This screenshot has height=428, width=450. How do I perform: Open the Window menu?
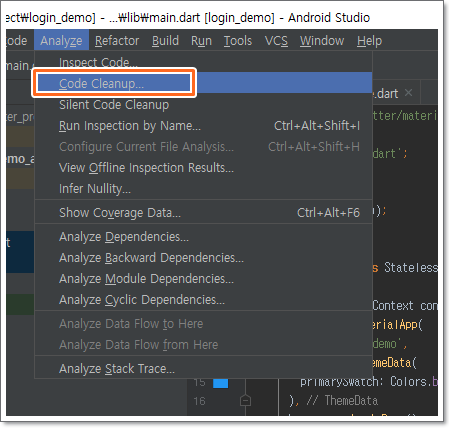click(x=322, y=41)
